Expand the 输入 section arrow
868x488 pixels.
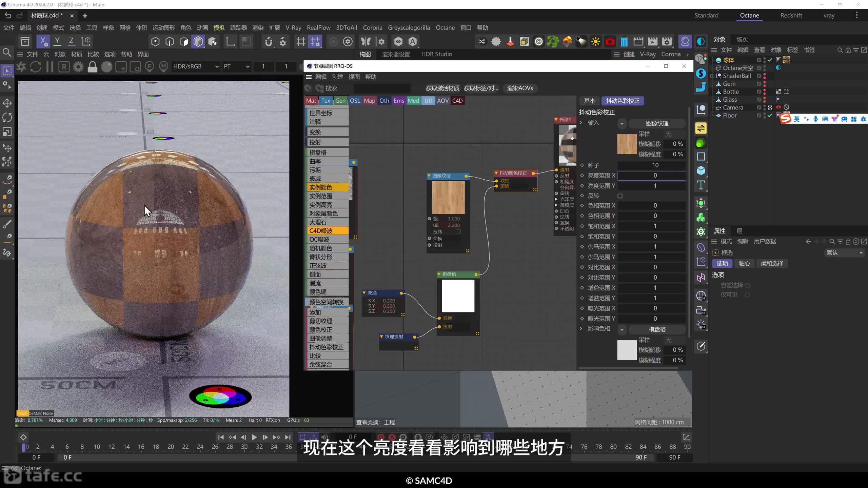[581, 123]
